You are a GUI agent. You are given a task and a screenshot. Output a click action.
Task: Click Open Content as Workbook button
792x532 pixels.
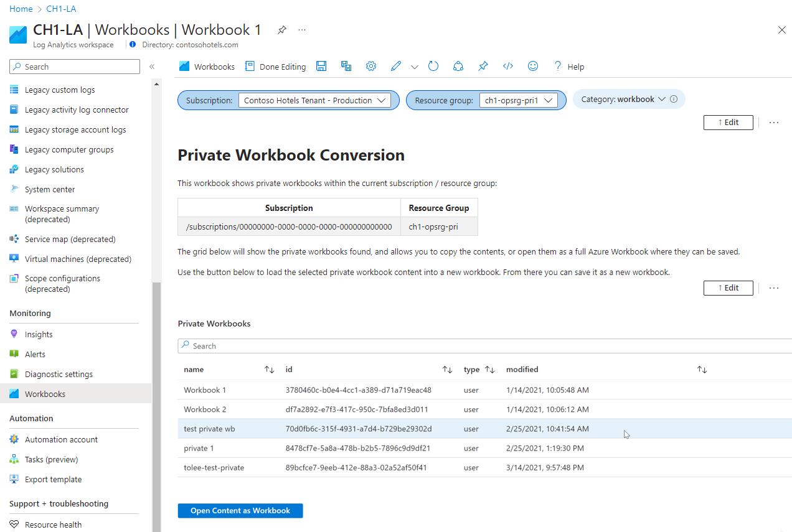240,511
